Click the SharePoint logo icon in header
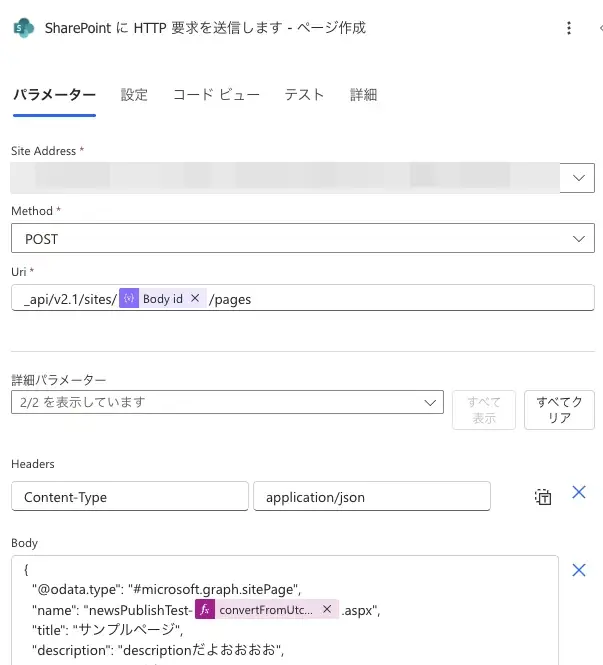The height and width of the screenshot is (665, 603). 23,28
